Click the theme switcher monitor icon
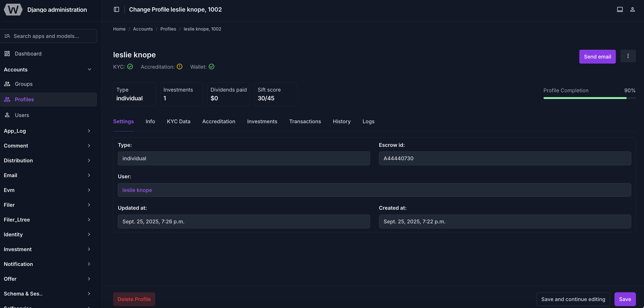The height and width of the screenshot is (308, 644). 620,9
